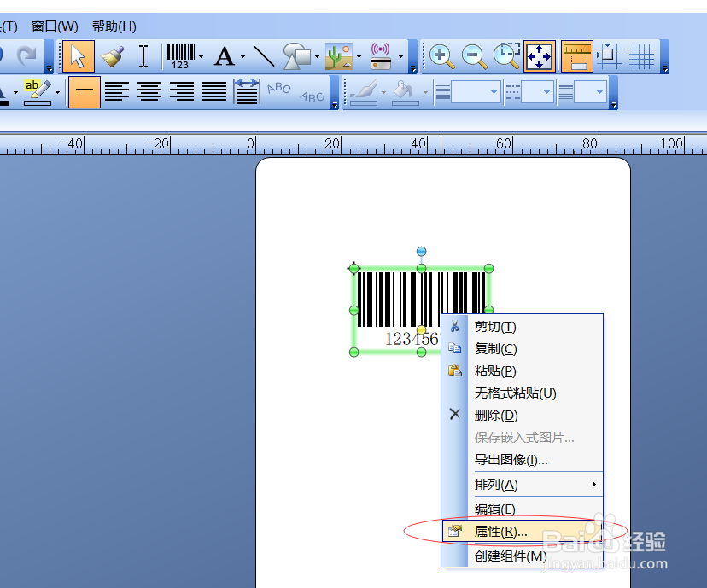
Task: Select the RFID encoder tool
Action: tap(381, 56)
